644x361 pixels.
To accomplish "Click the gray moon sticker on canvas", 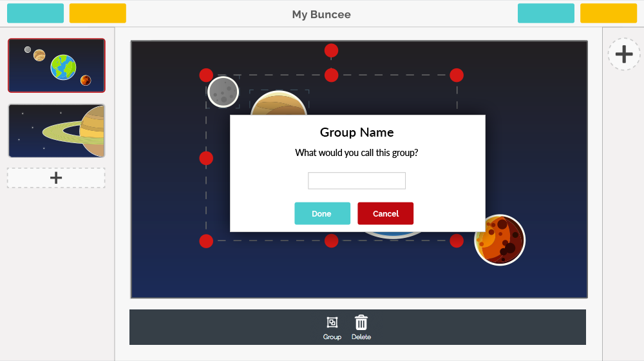I will pyautogui.click(x=223, y=92).
